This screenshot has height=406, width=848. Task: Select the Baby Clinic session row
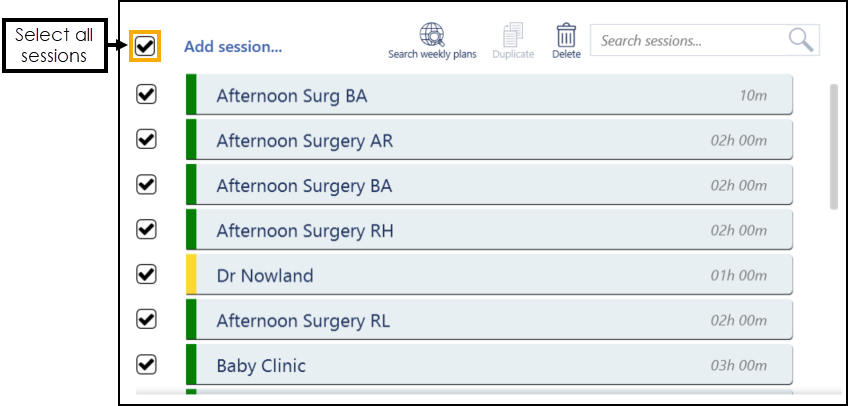coord(490,366)
